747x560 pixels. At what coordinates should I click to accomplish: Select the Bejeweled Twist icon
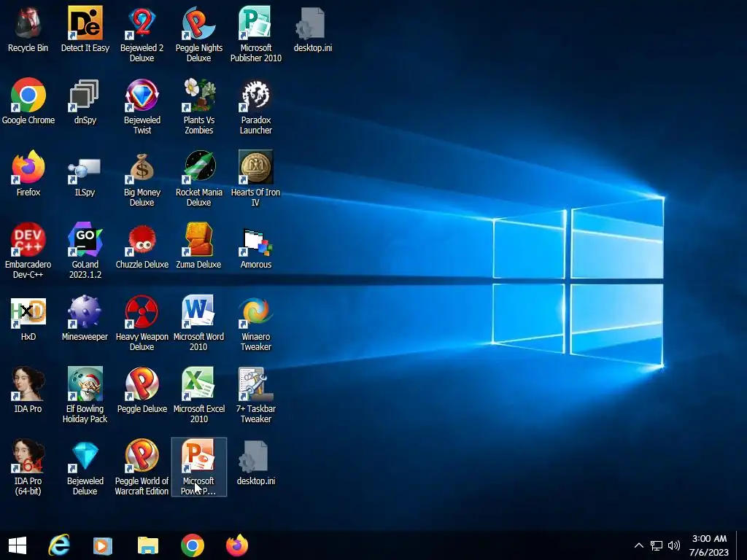142,106
